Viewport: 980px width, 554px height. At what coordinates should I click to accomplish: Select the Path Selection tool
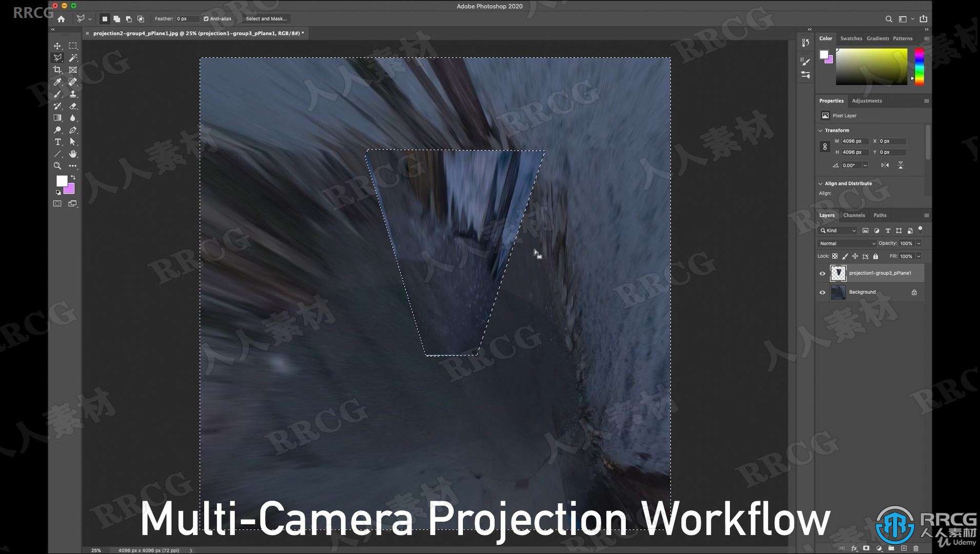[73, 142]
